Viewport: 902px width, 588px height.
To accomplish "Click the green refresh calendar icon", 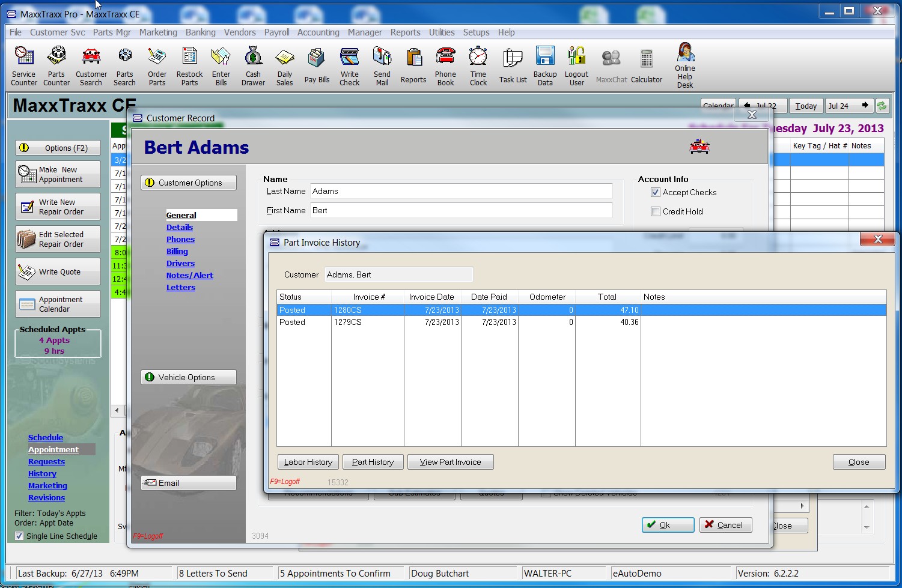I will tap(882, 106).
